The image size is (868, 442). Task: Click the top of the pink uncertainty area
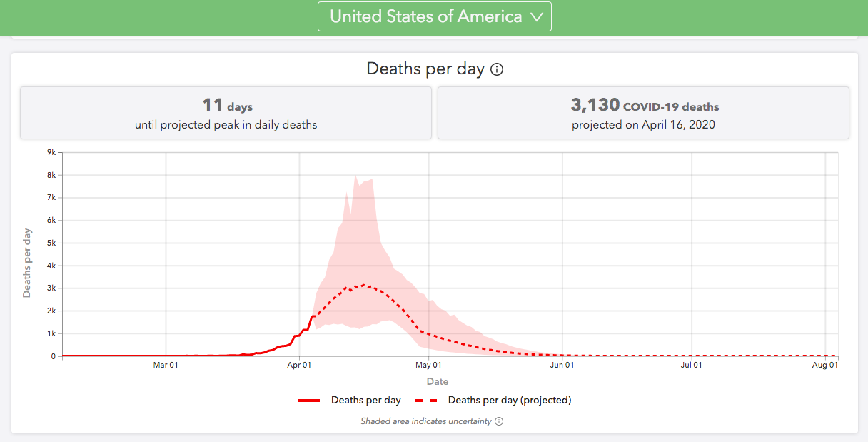coord(356,175)
